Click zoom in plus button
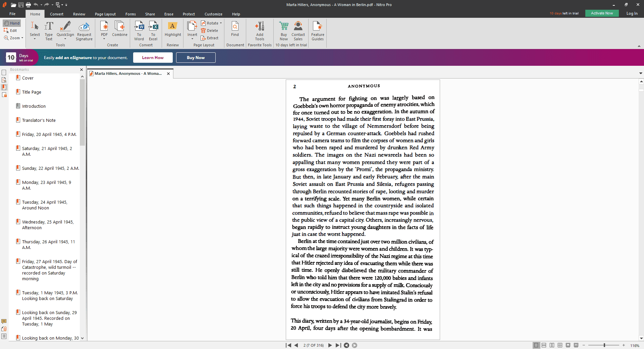The image size is (644, 349). point(624,345)
